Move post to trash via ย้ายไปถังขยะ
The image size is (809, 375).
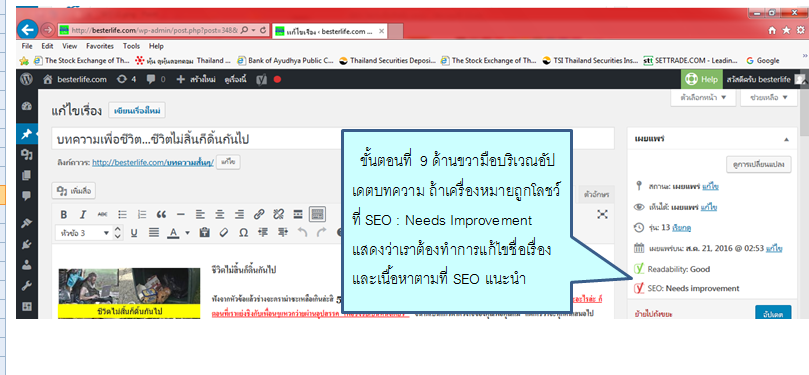point(654,313)
